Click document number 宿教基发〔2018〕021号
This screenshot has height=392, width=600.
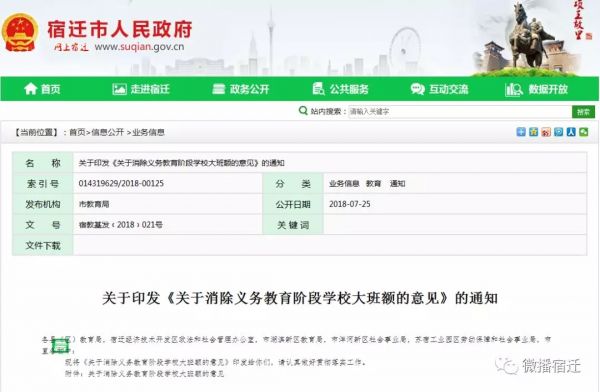pos(121,225)
